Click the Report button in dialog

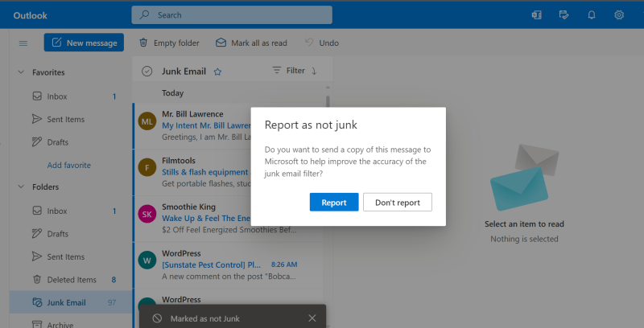(333, 202)
